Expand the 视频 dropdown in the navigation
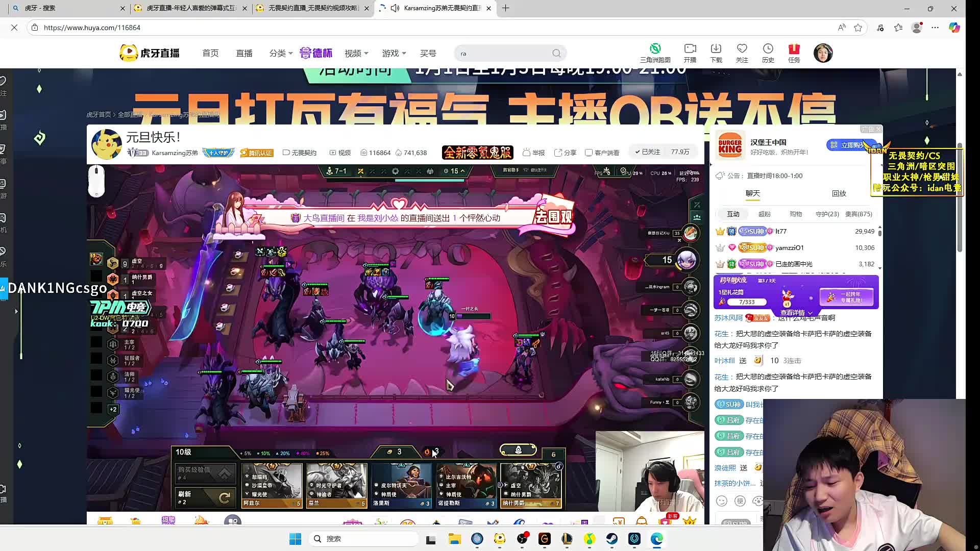980x551 pixels. 356,53
